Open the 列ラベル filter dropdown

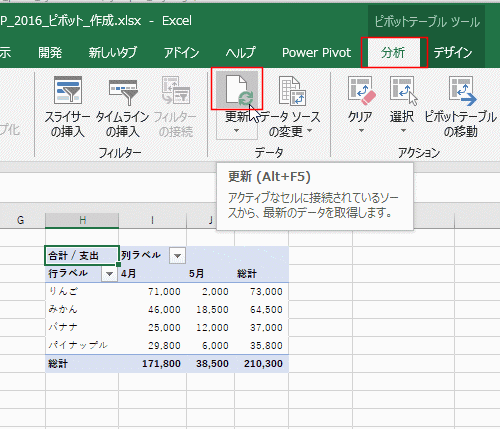coord(177,256)
